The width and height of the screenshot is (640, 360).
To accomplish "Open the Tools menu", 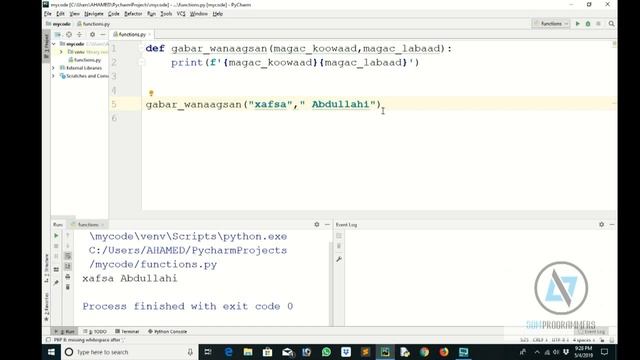I will (166, 14).
